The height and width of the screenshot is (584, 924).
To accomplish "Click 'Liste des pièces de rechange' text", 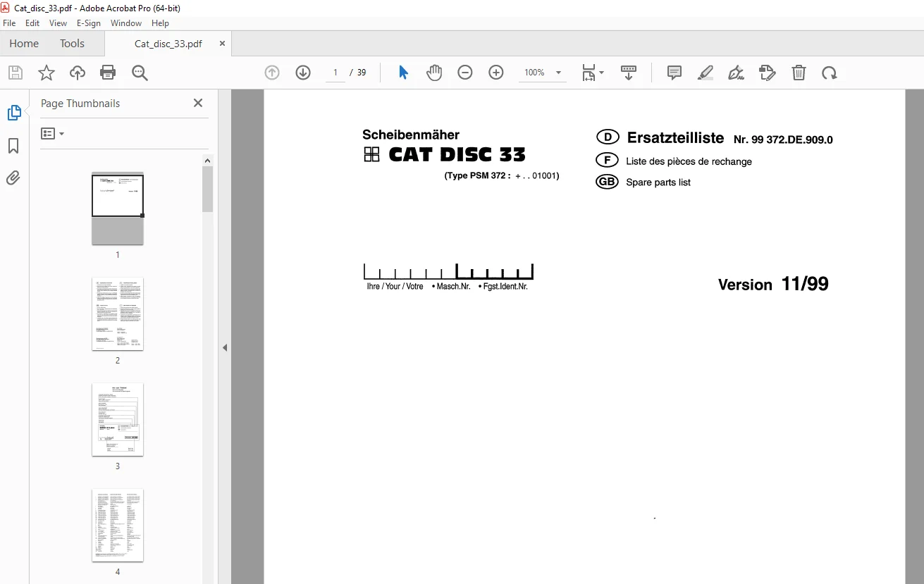I will [x=689, y=161].
